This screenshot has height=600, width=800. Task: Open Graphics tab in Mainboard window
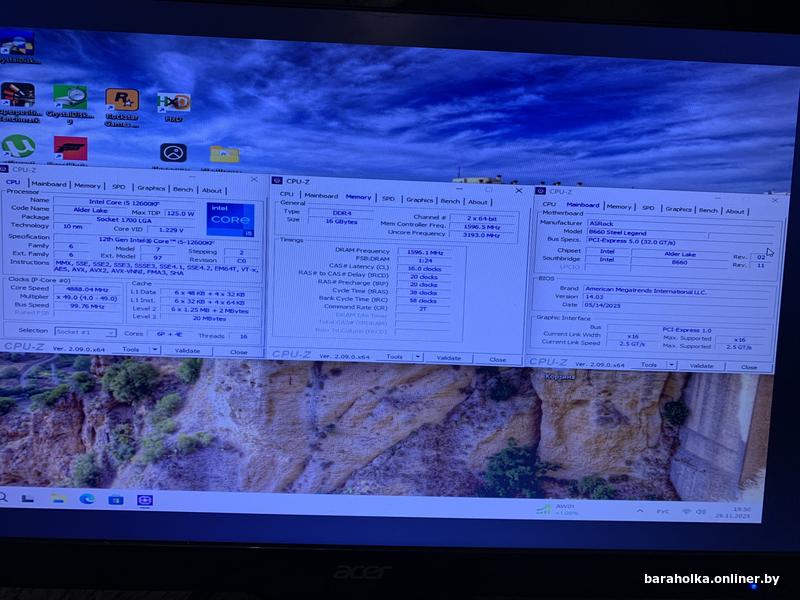678,209
